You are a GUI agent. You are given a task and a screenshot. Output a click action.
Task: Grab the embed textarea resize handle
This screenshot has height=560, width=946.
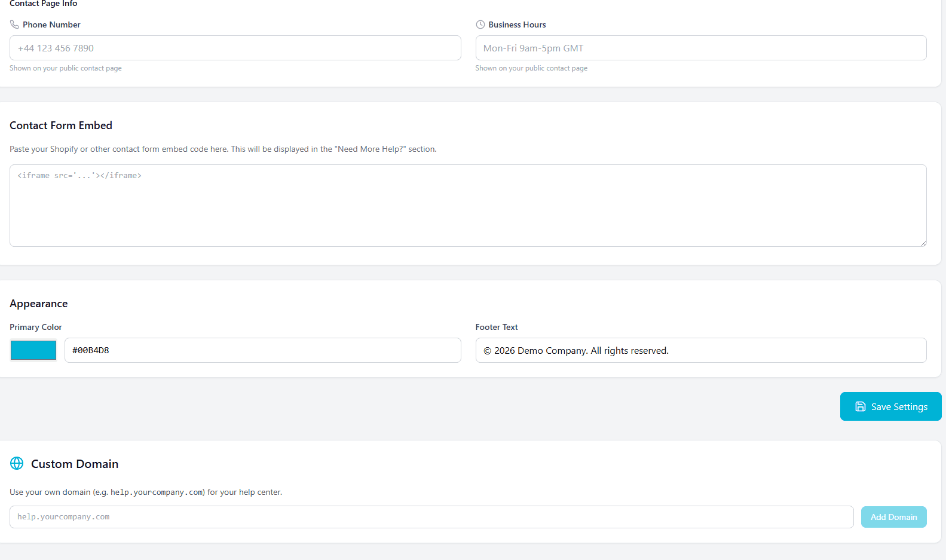click(x=923, y=243)
